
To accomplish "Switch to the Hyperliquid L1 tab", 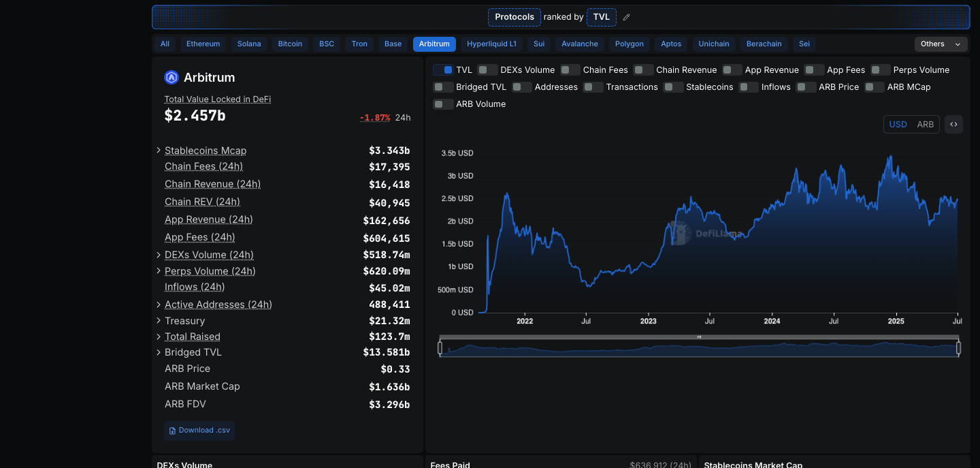I will [491, 44].
